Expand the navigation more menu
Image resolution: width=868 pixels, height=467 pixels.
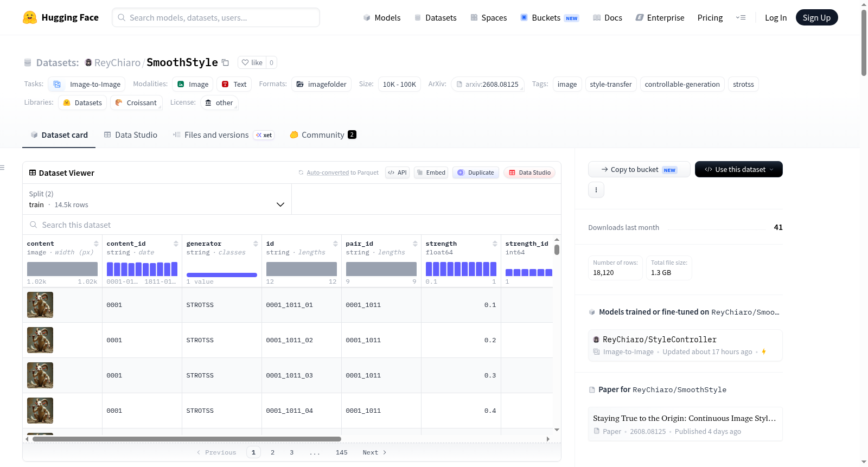click(x=741, y=17)
